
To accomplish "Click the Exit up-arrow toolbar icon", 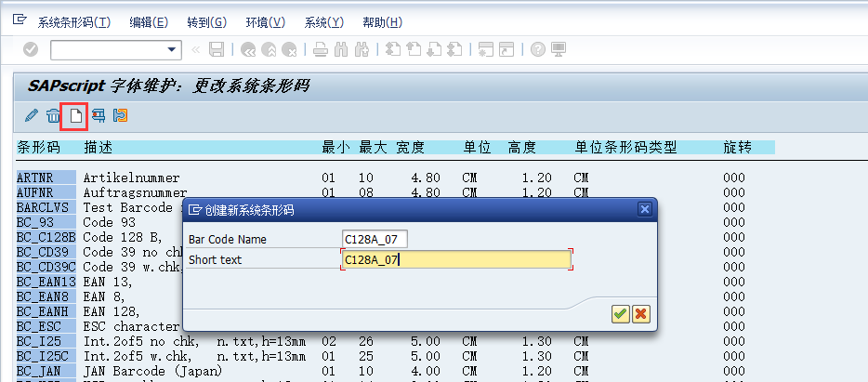I will tap(269, 50).
